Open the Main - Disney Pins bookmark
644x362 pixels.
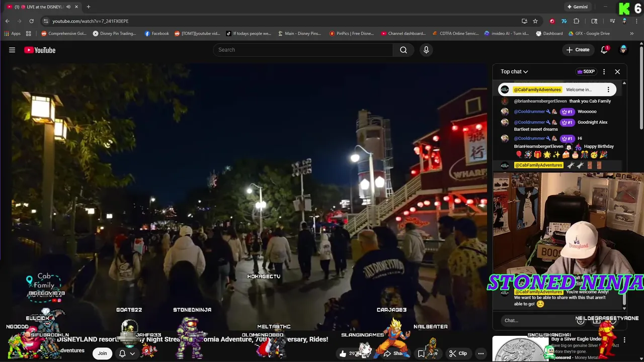[299, 34]
